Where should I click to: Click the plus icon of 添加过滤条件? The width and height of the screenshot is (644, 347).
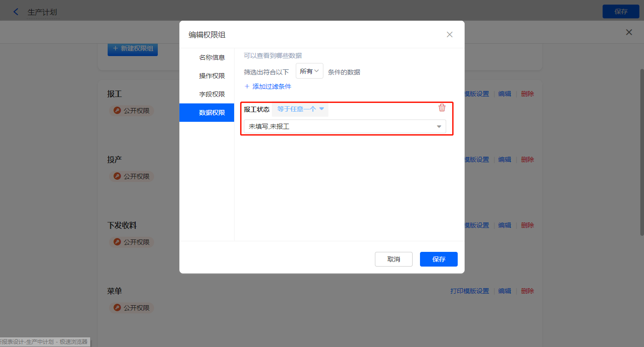[247, 86]
